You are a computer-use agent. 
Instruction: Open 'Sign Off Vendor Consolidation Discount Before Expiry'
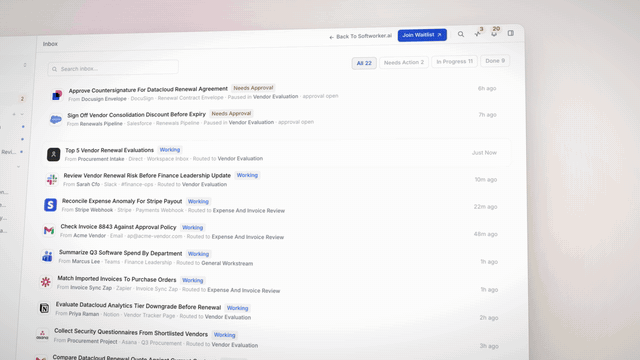click(136, 115)
